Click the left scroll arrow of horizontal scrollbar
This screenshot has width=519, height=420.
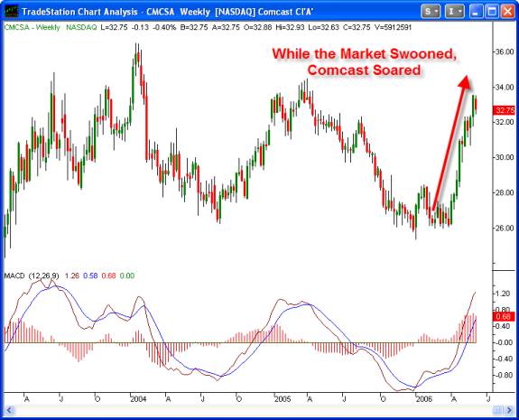click(9, 410)
